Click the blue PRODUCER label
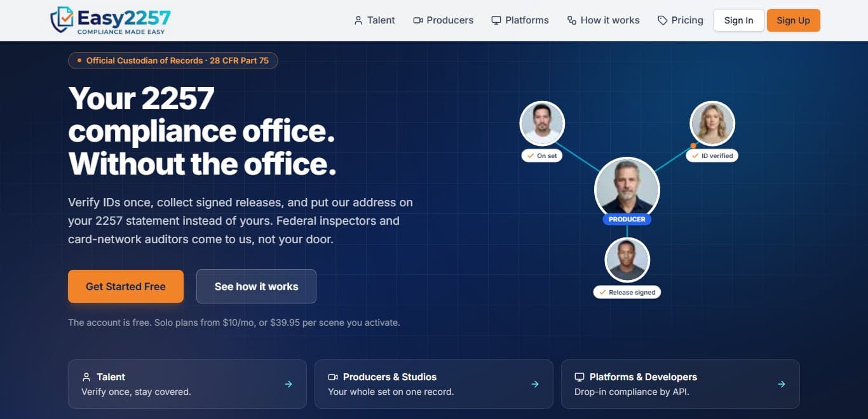The height and width of the screenshot is (419, 868). (x=627, y=219)
